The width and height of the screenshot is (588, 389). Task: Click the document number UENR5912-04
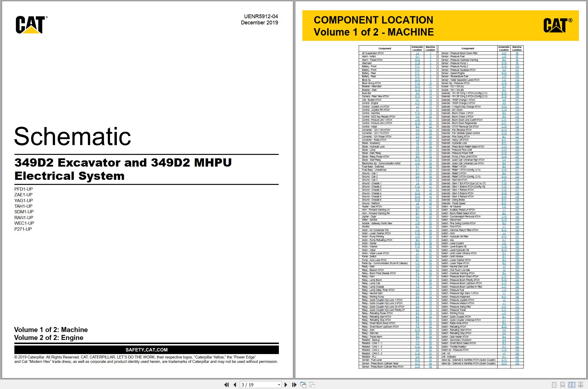click(261, 16)
